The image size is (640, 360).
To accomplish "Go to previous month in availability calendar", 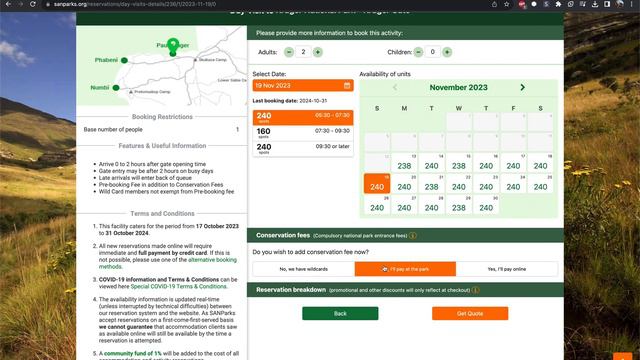I will pyautogui.click(x=395, y=87).
